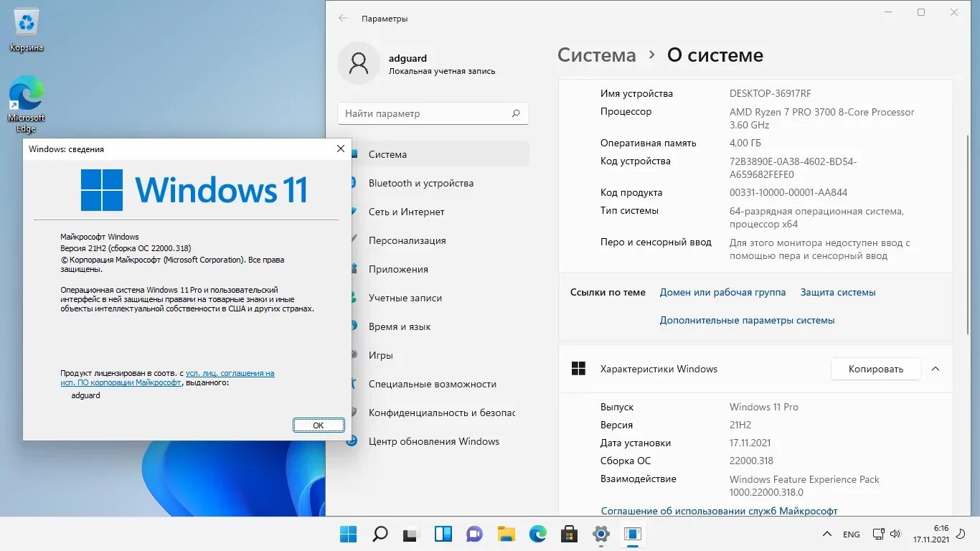Open 'Защита системы' link
This screenshot has width=980, height=551.
click(x=838, y=292)
